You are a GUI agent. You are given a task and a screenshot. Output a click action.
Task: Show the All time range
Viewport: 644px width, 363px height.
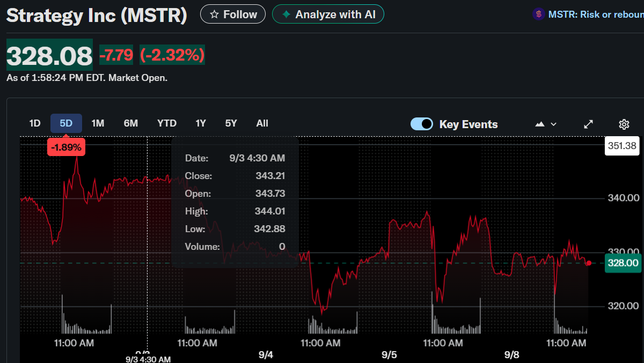coord(262,123)
